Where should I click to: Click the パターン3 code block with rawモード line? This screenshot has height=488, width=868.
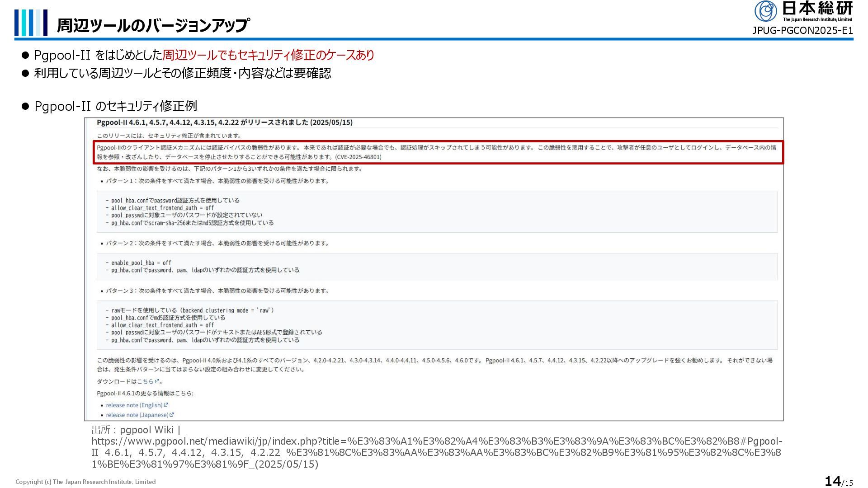pos(437,325)
